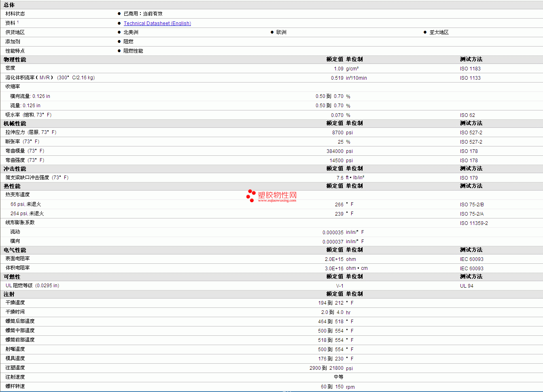
Task: Click the 注射 section header
Action: tap(9, 294)
